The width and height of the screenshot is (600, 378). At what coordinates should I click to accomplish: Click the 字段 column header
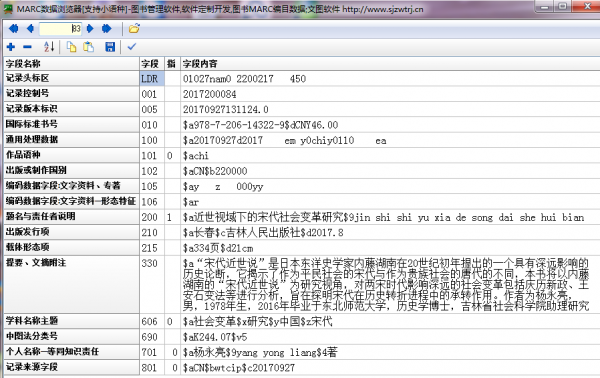click(152, 64)
